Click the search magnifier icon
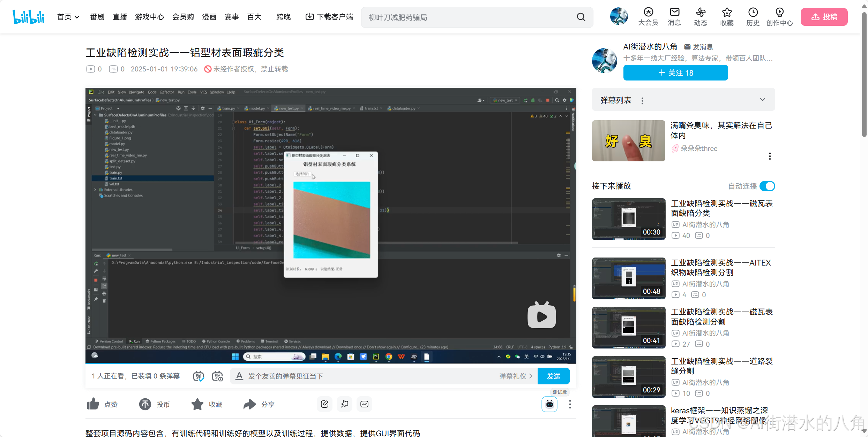The width and height of the screenshot is (868, 437). 581,17
